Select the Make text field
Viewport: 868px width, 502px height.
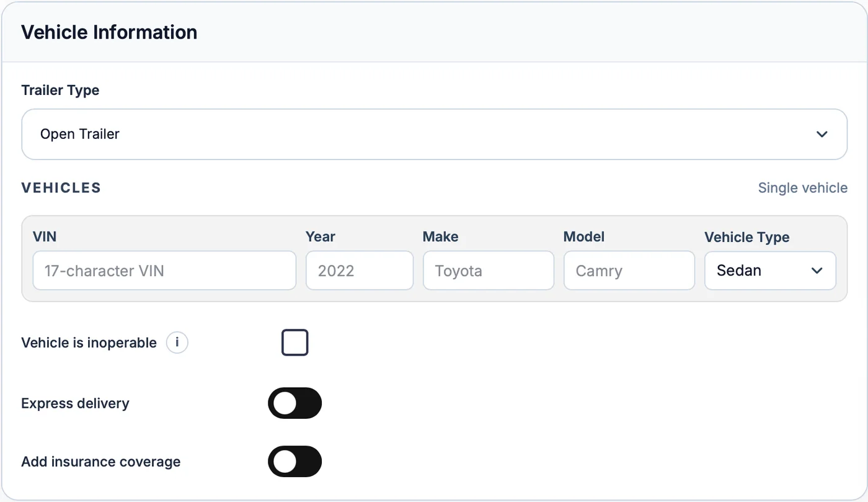tap(489, 271)
